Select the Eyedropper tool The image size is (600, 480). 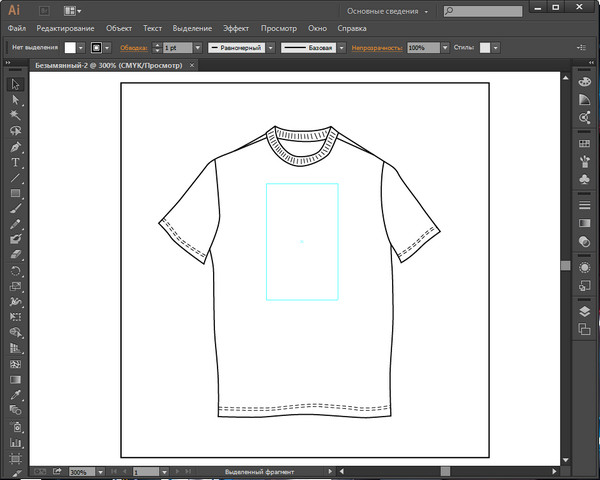tap(16, 395)
